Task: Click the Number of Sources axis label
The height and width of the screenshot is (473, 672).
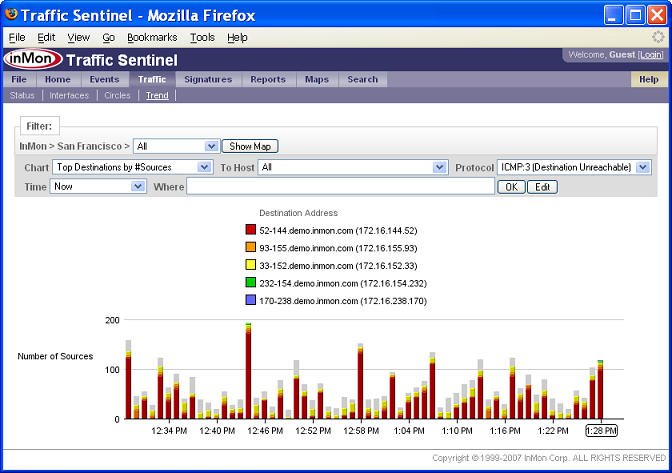Action: pyautogui.click(x=55, y=356)
